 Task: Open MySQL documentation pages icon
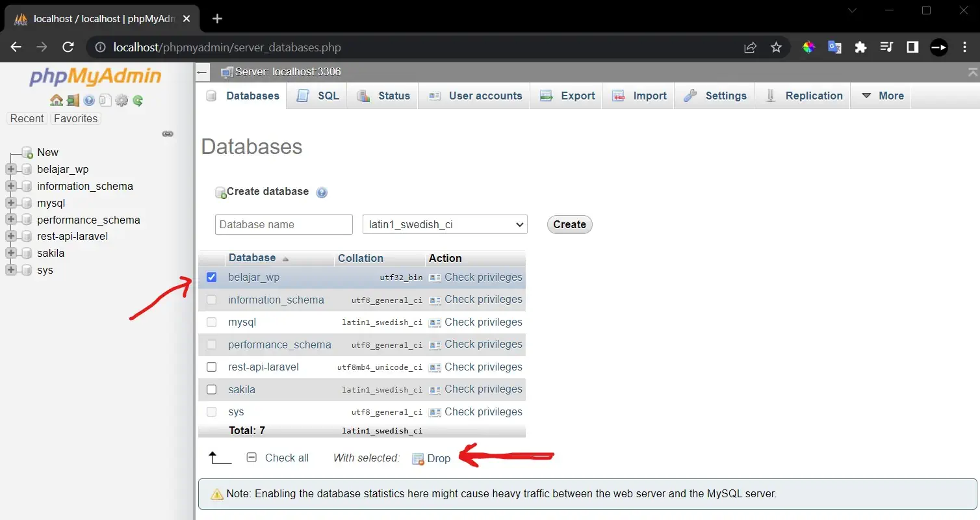tap(105, 101)
